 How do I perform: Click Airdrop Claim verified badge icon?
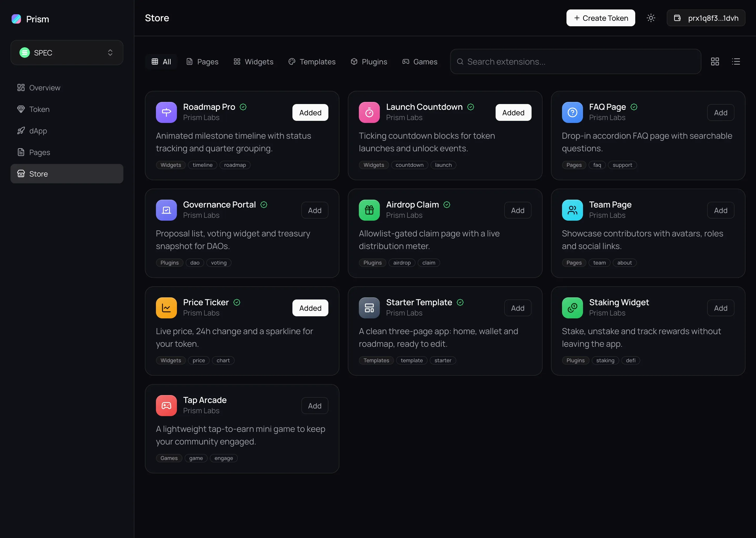pos(447,205)
